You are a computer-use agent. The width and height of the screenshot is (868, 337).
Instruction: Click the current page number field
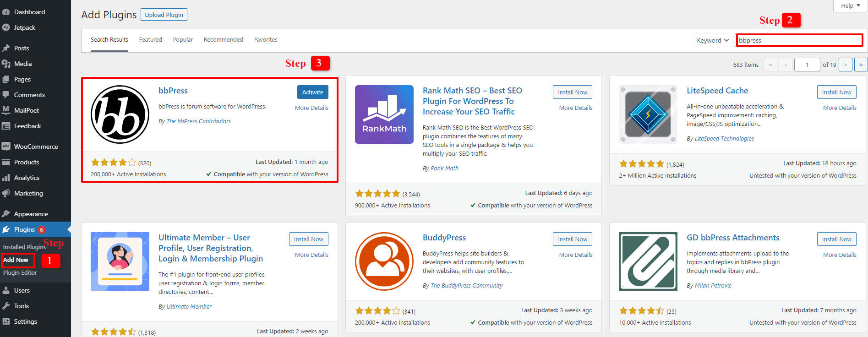807,65
